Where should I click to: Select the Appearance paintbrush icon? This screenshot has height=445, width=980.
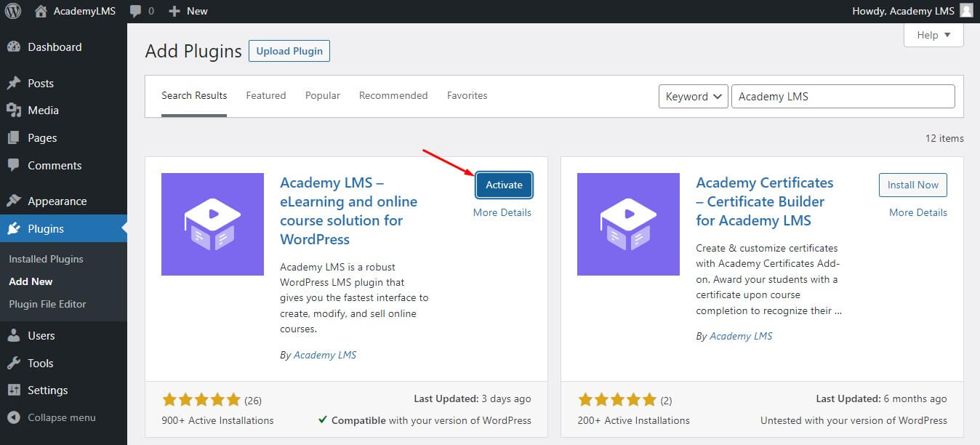tap(16, 201)
